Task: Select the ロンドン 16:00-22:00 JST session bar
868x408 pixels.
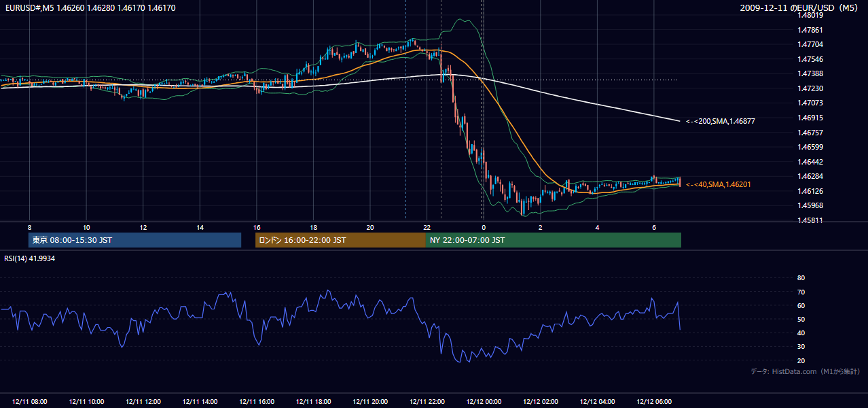Action: (x=340, y=240)
